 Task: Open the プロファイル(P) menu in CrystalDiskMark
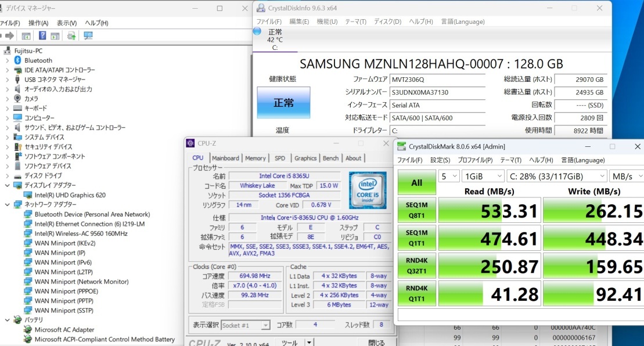[475, 160]
